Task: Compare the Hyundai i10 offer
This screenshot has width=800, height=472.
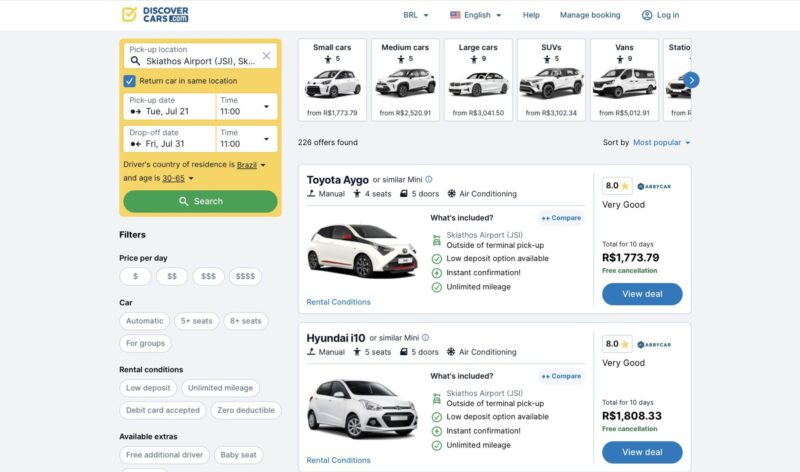Action: (x=561, y=376)
